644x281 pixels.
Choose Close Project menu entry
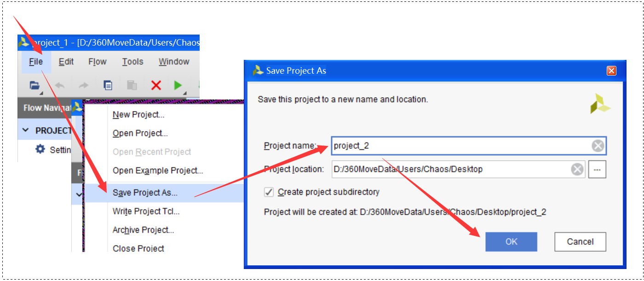[138, 248]
